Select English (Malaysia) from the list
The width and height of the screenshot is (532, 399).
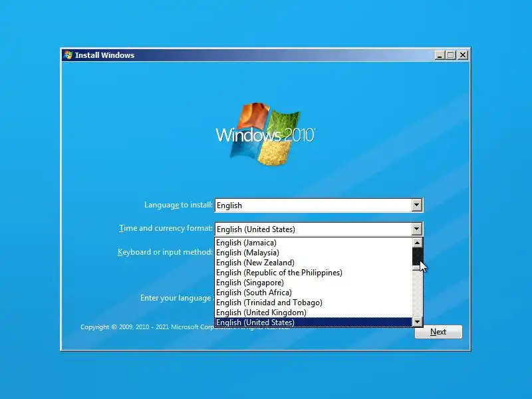(313, 253)
